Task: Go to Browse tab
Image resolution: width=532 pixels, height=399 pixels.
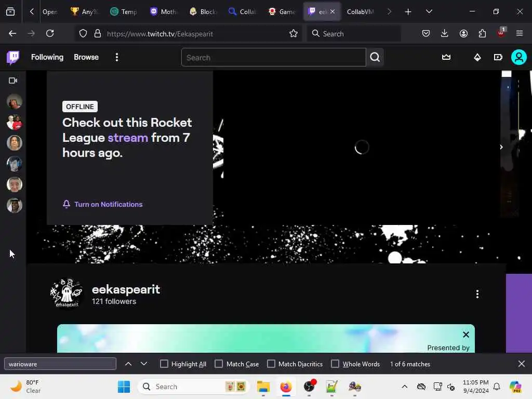Action: tap(86, 57)
